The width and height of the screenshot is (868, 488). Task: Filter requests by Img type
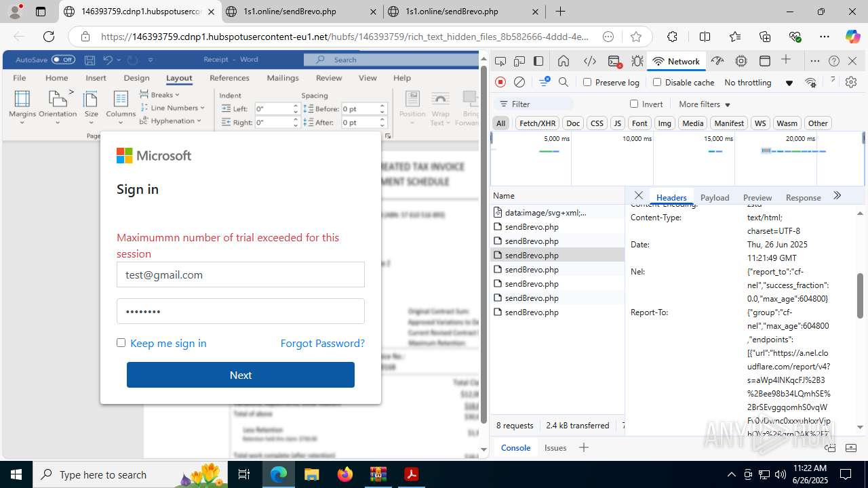point(665,123)
